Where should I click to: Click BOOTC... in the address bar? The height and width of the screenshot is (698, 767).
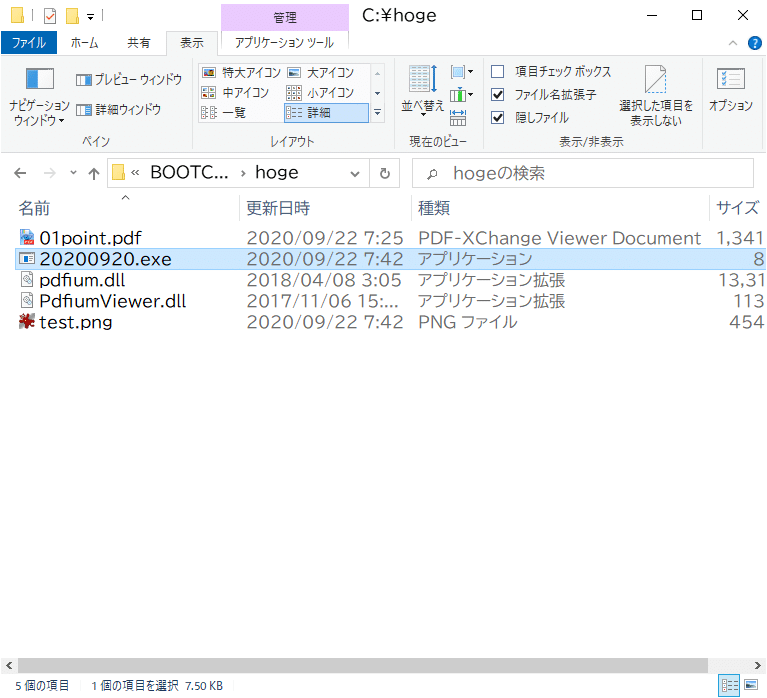189,173
